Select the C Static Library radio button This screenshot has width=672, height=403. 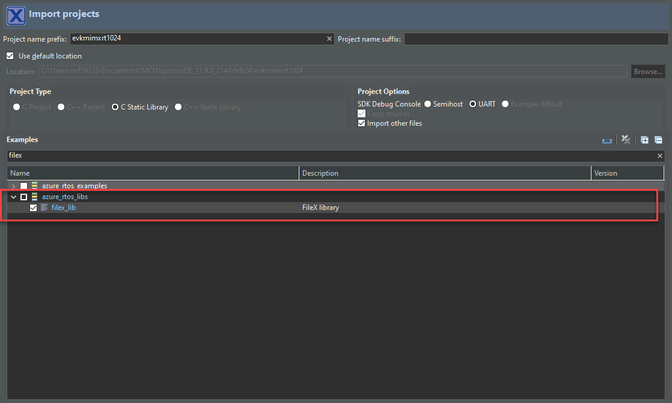[x=115, y=107]
